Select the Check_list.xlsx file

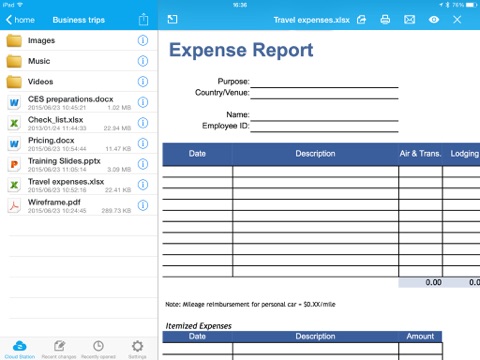[x=79, y=123]
